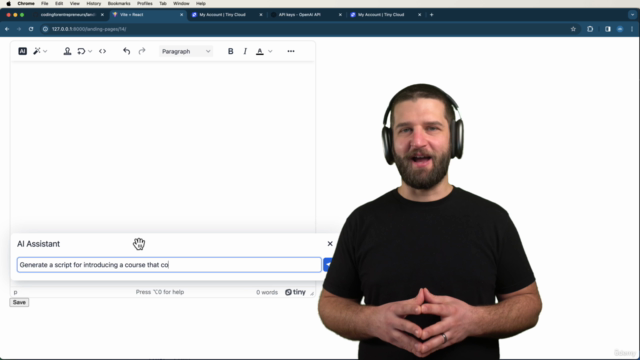
Task: Open the tiny branding link
Action: click(296, 292)
